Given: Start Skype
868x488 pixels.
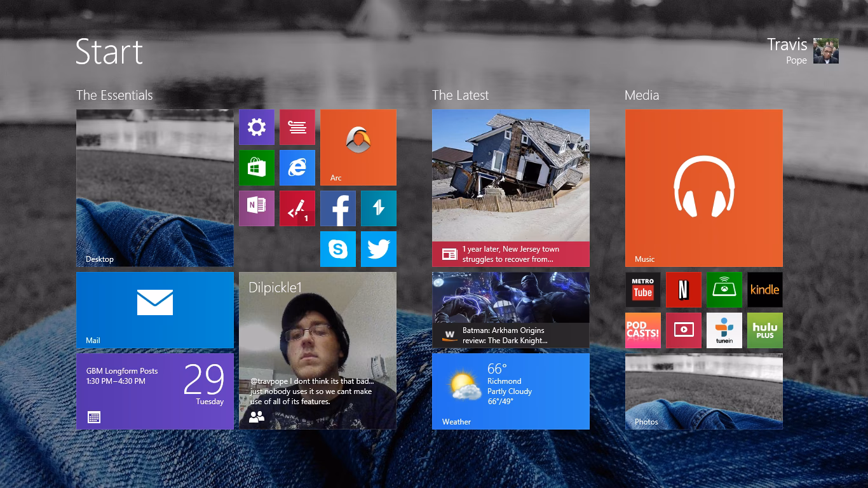Looking at the screenshot, I should point(337,248).
